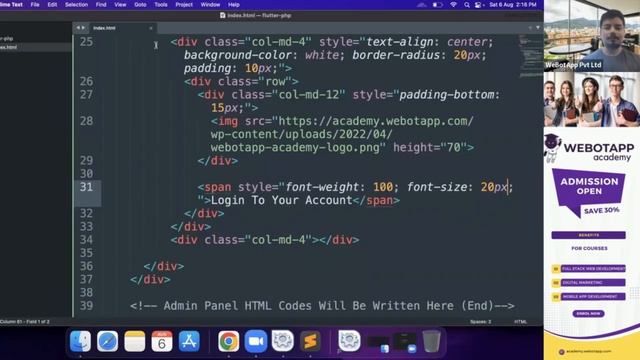Open the Notes app in dock

135,341
